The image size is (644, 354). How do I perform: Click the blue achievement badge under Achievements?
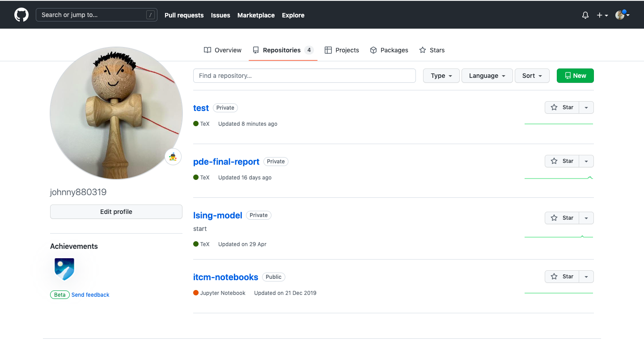(x=64, y=269)
